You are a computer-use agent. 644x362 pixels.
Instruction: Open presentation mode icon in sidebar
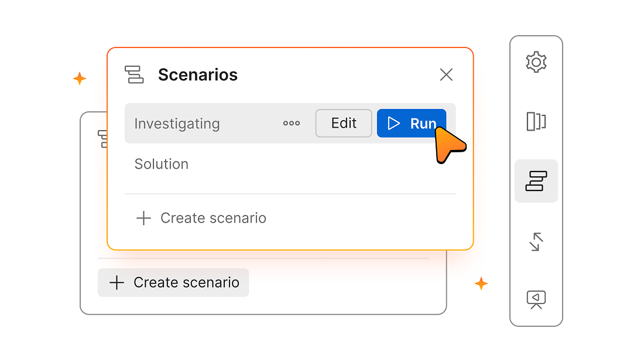pos(536,299)
